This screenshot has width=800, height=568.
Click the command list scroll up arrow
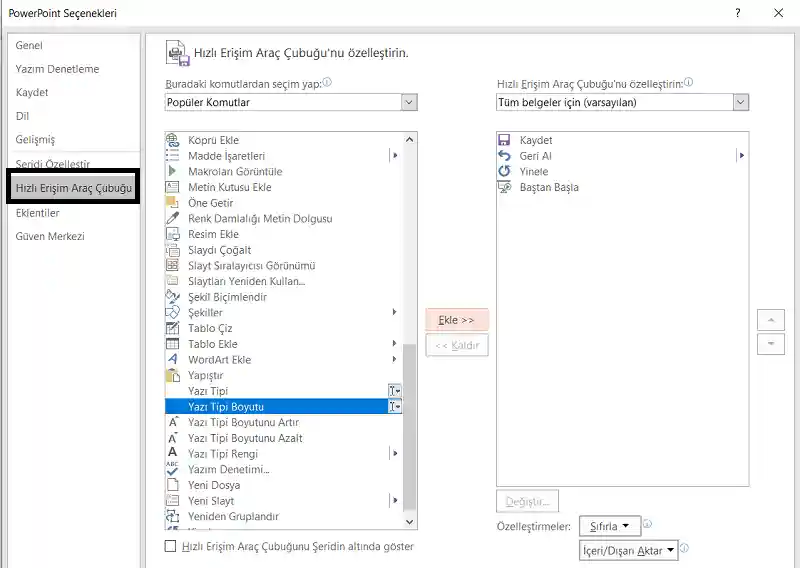tap(409, 139)
